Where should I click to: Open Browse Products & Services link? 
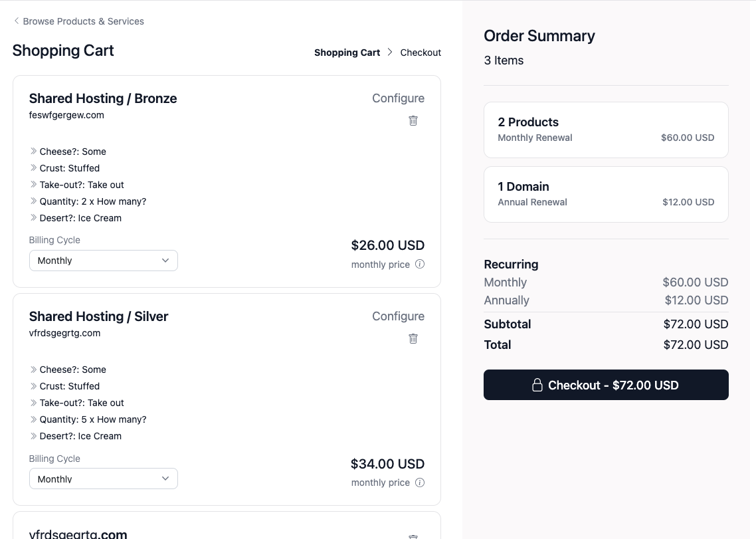(x=83, y=21)
